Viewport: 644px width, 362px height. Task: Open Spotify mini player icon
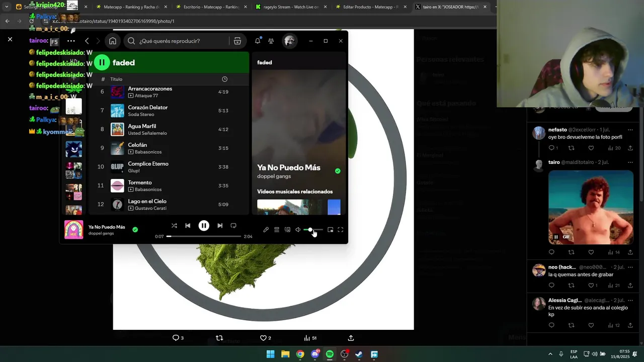coord(330,230)
